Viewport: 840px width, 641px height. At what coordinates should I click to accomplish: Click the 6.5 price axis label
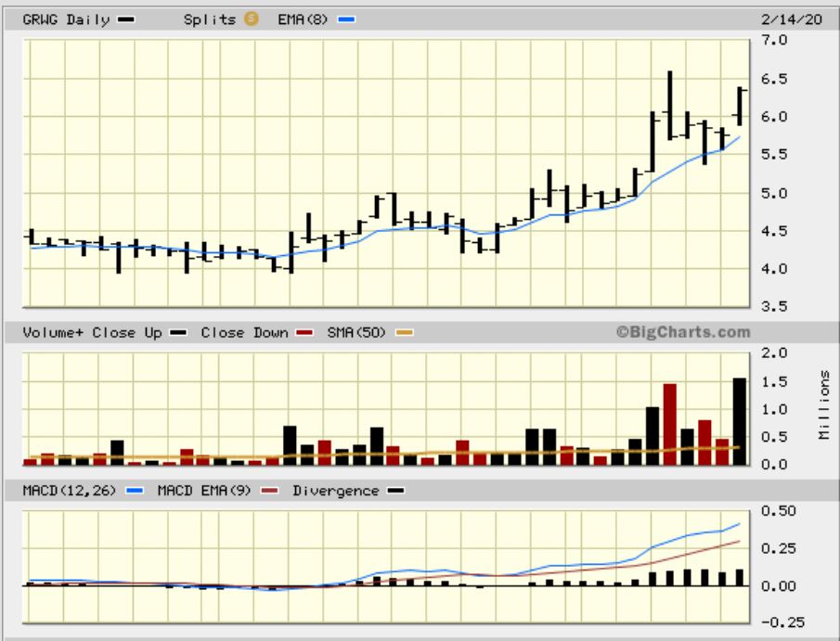(x=774, y=79)
